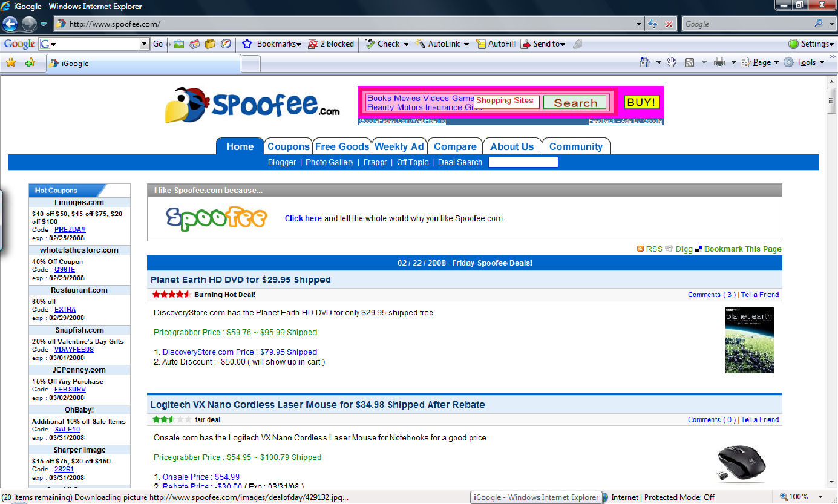Open the Check options dropdown arrow
The width and height of the screenshot is (838, 504).
click(x=406, y=44)
